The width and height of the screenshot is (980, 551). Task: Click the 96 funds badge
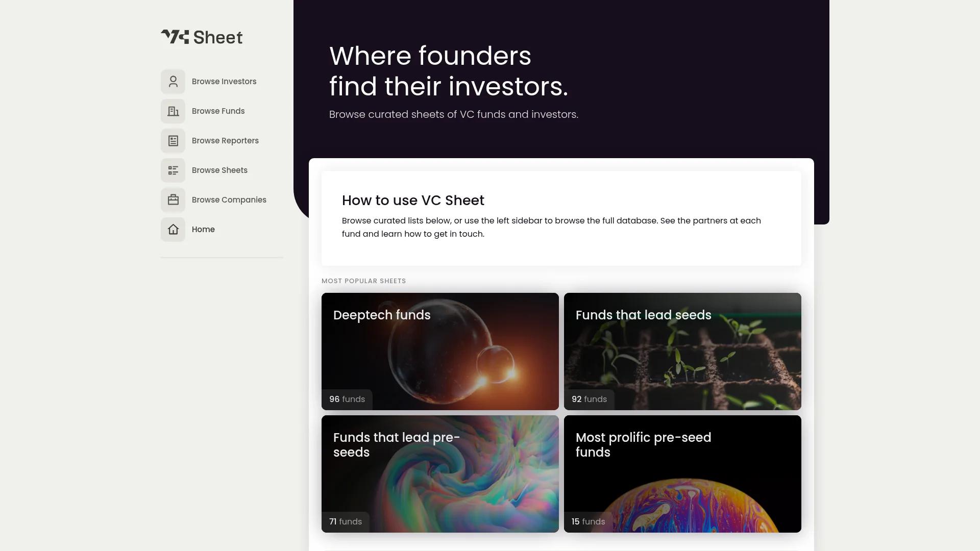pos(347,399)
